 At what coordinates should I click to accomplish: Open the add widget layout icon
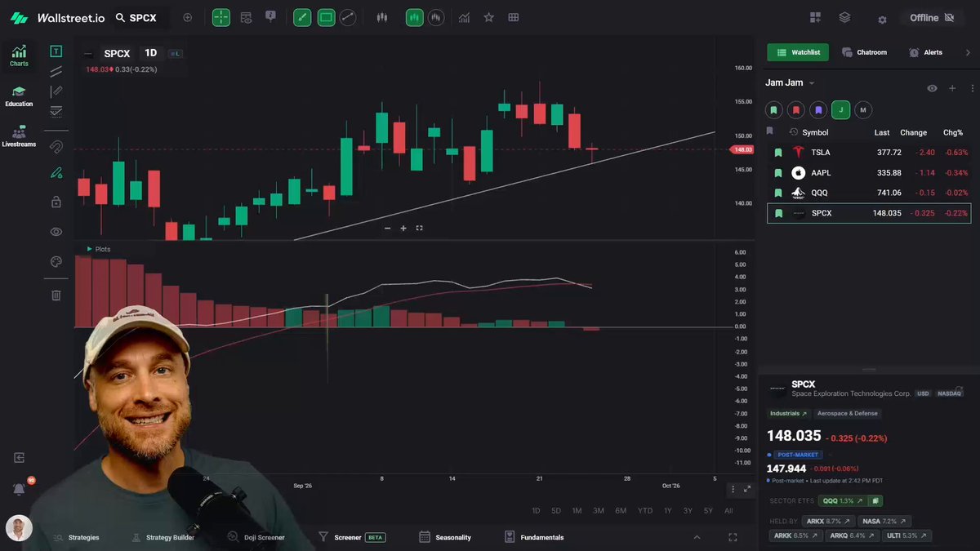(815, 17)
